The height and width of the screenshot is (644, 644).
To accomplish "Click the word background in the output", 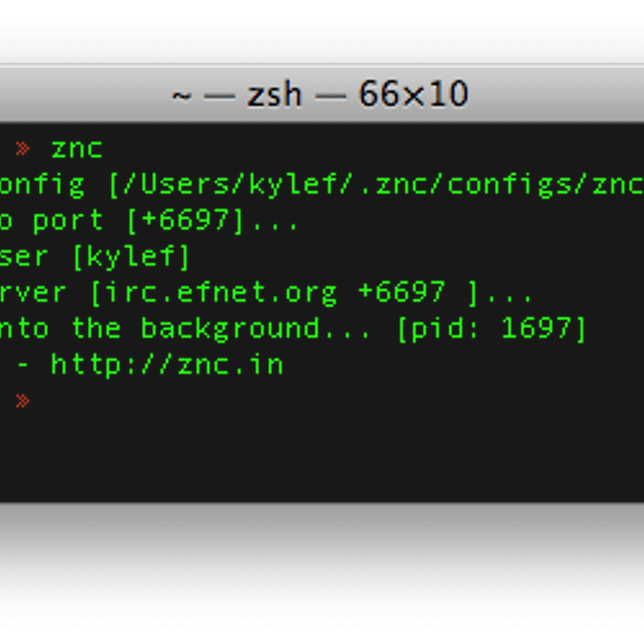I will [x=230, y=329].
